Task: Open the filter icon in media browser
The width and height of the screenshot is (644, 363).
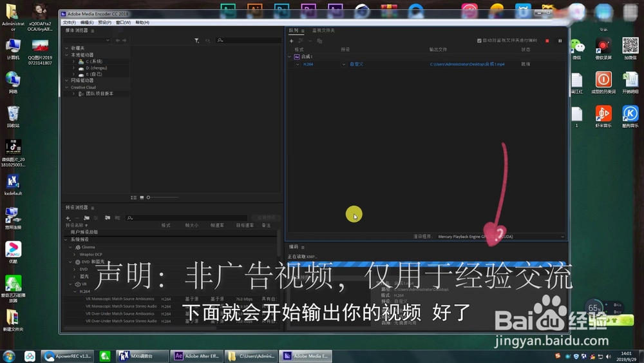Action: pyautogui.click(x=196, y=40)
